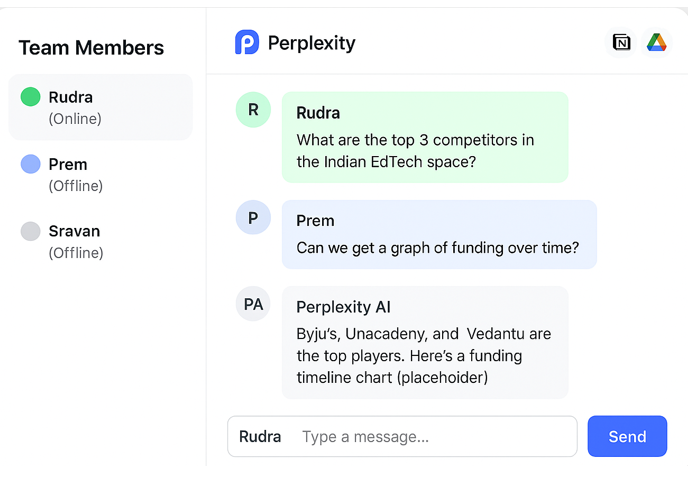The height and width of the screenshot is (484, 693).
Task: Click Rudra's green EdTech question bubble
Action: [x=424, y=138]
